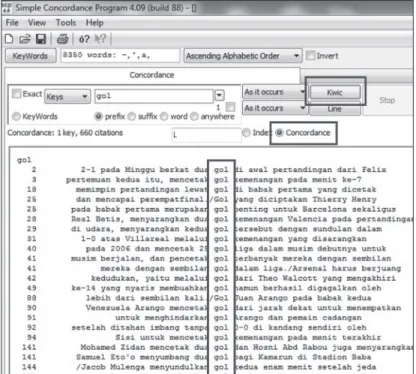Click the field containing 'L'
Image resolution: width=416 pixels, height=374 pixels.
pos(206,135)
